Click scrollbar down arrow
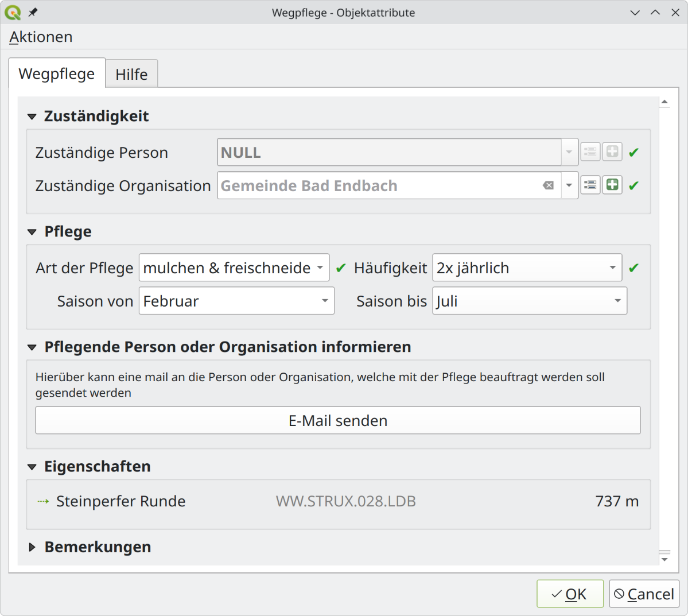The width and height of the screenshot is (688, 616). click(x=664, y=559)
